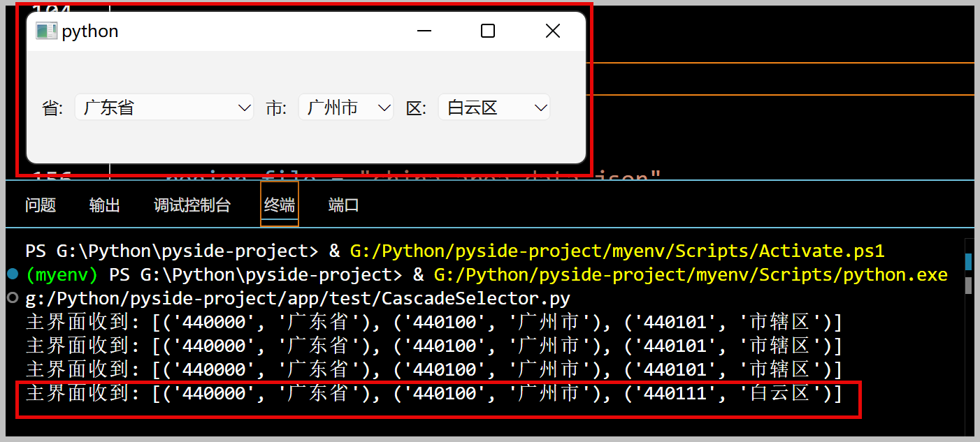Maximize the python window
This screenshot has height=442, width=980.
point(488,31)
